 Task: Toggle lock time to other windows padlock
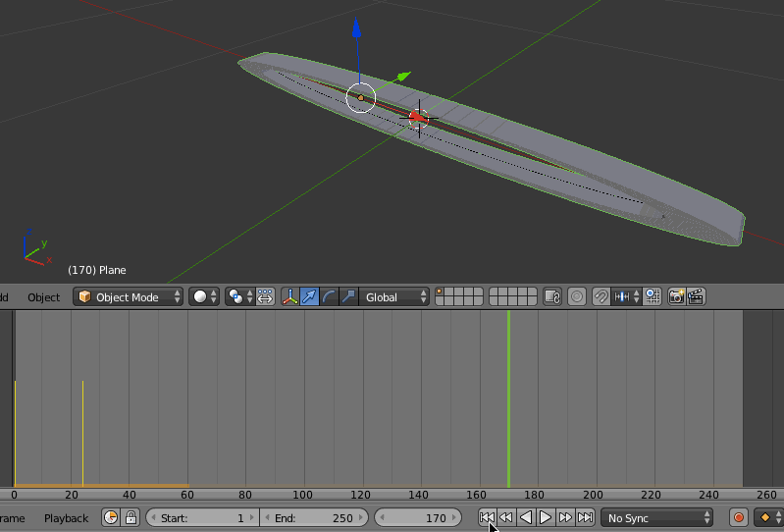pos(131,517)
